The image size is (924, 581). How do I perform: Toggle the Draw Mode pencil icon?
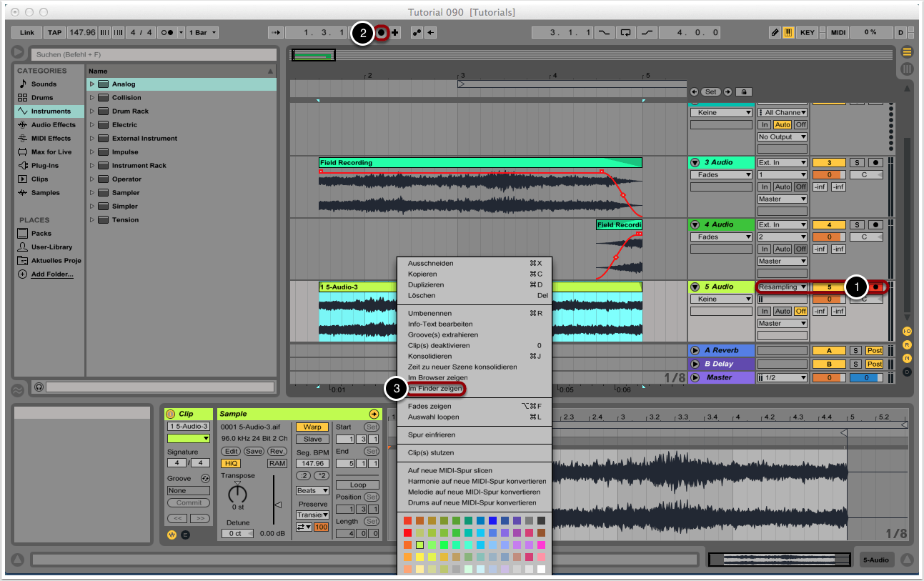click(x=775, y=33)
